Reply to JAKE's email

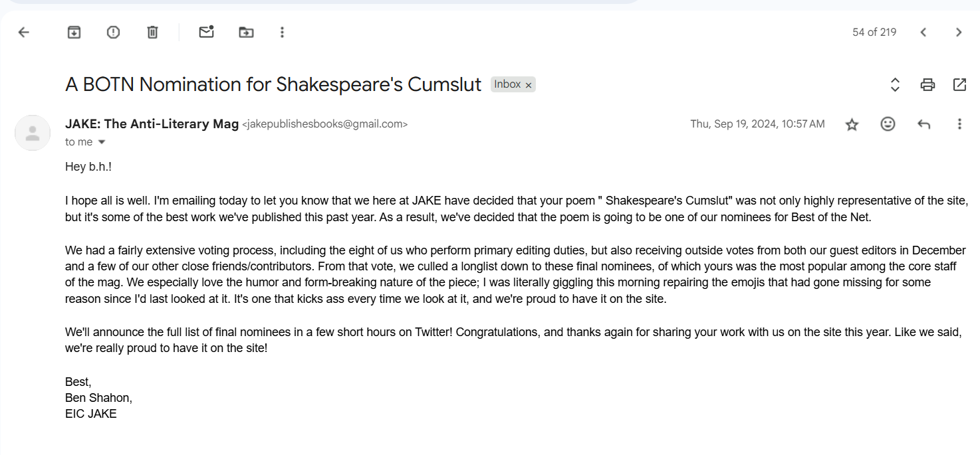923,124
